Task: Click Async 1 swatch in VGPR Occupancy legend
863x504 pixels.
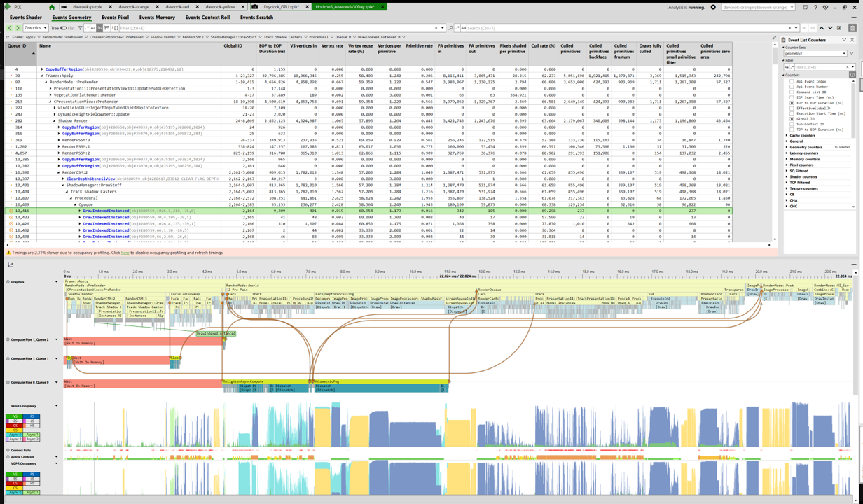Action: click(32, 492)
